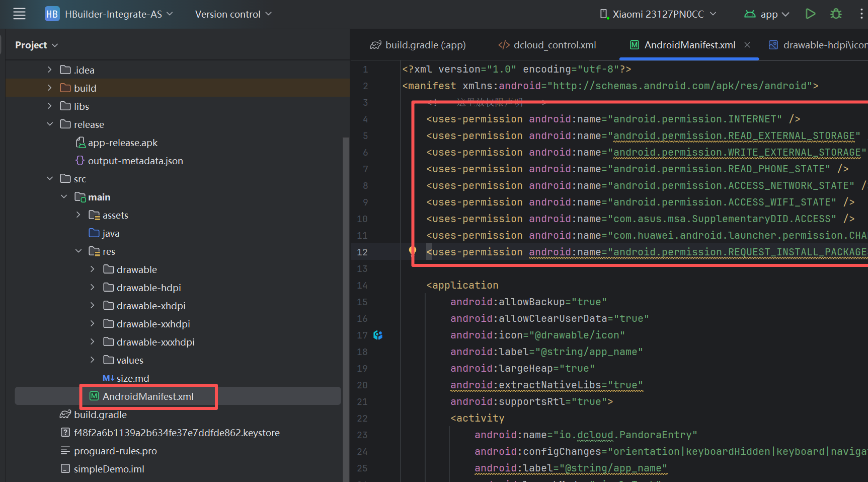This screenshot has height=482, width=868.
Task: Click the proguard text file icon
Action: tap(65, 450)
